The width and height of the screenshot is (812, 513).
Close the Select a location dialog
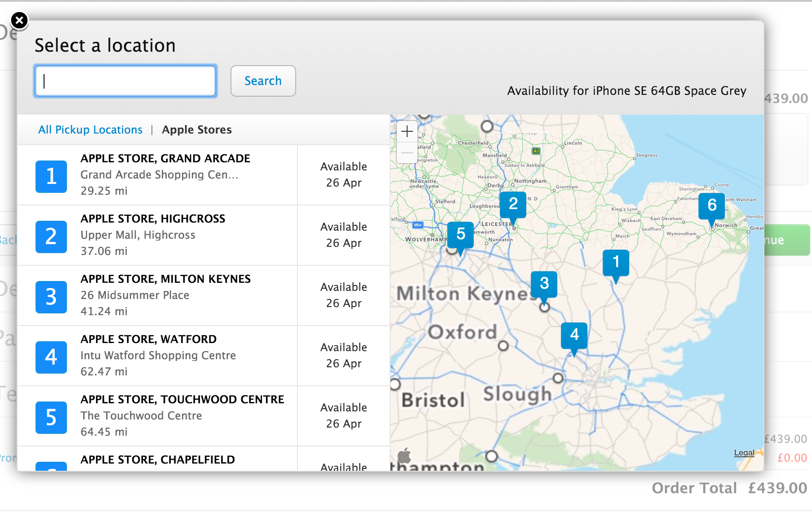point(19,20)
